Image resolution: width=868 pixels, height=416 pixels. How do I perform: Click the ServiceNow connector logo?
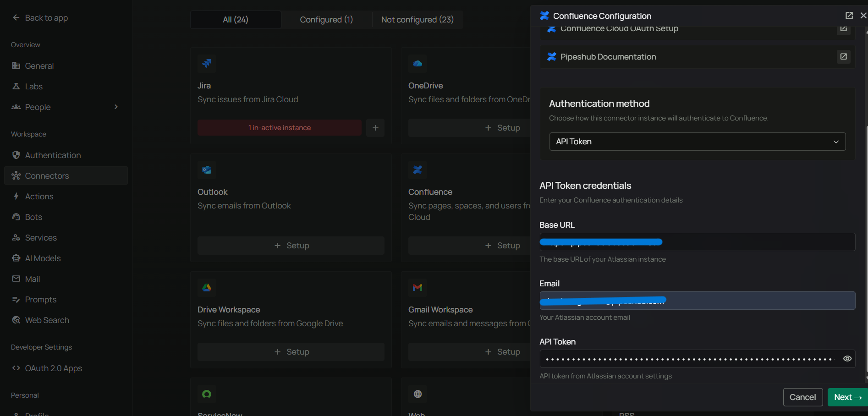(x=207, y=394)
